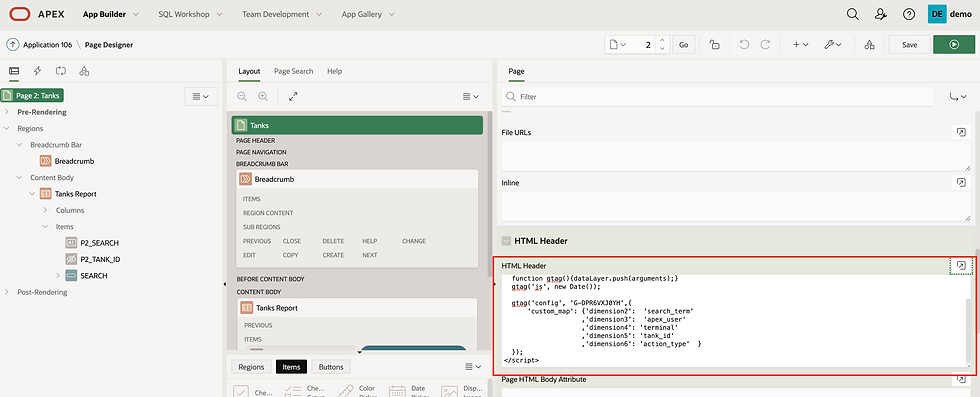Select the Breadcrumb region in tree
980x397 pixels.
(67, 161)
